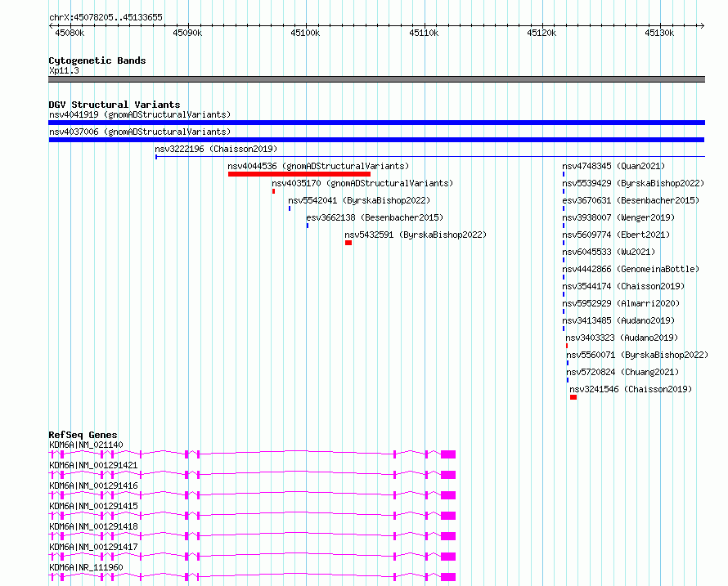The image size is (728, 586).
Task: Open nsv5542041 ByrskaBishop2022 variant
Action: click(359, 200)
